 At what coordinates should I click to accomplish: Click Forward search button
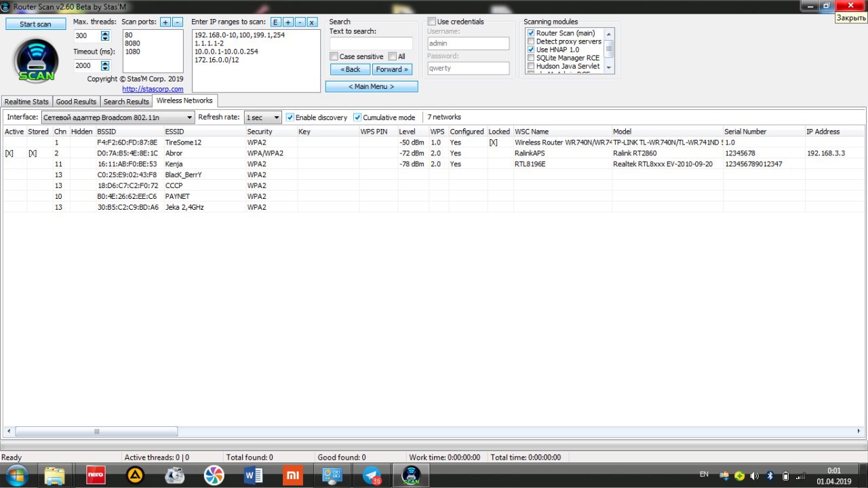pyautogui.click(x=392, y=69)
